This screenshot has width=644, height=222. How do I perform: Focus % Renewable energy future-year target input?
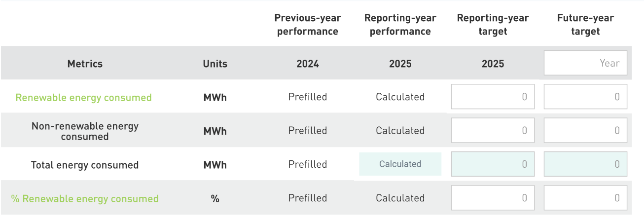[585, 198]
